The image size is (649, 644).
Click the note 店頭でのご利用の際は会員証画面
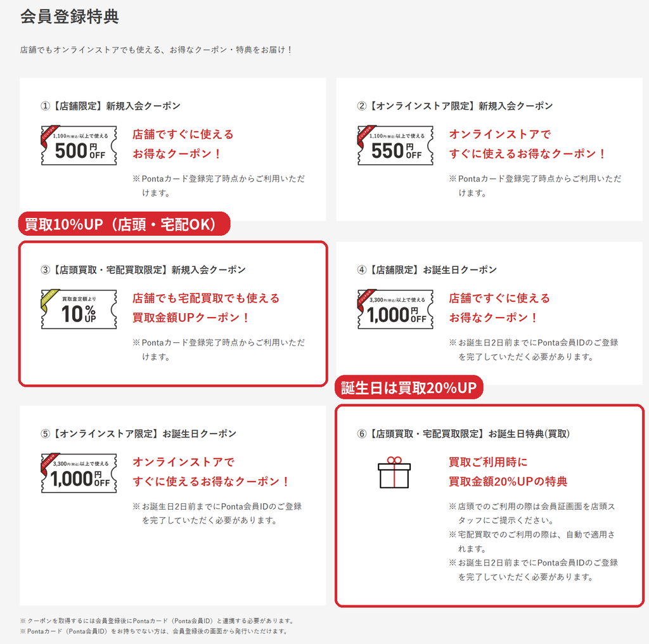pyautogui.click(x=532, y=513)
